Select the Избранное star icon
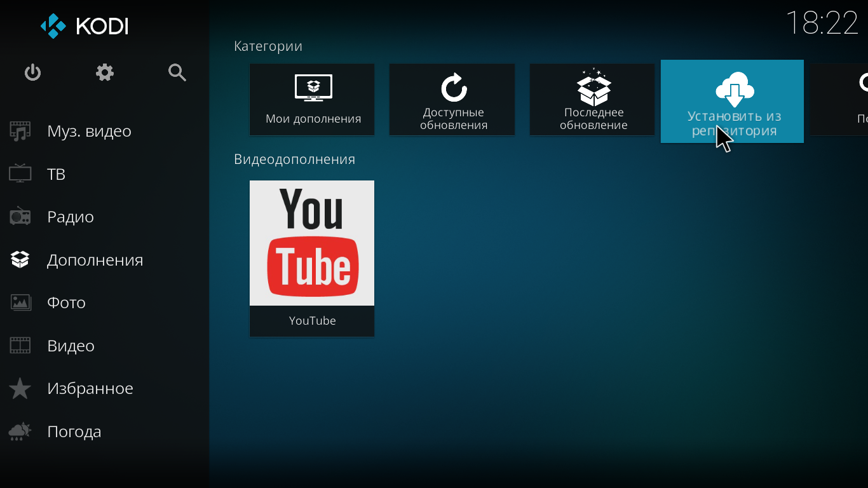 20,388
